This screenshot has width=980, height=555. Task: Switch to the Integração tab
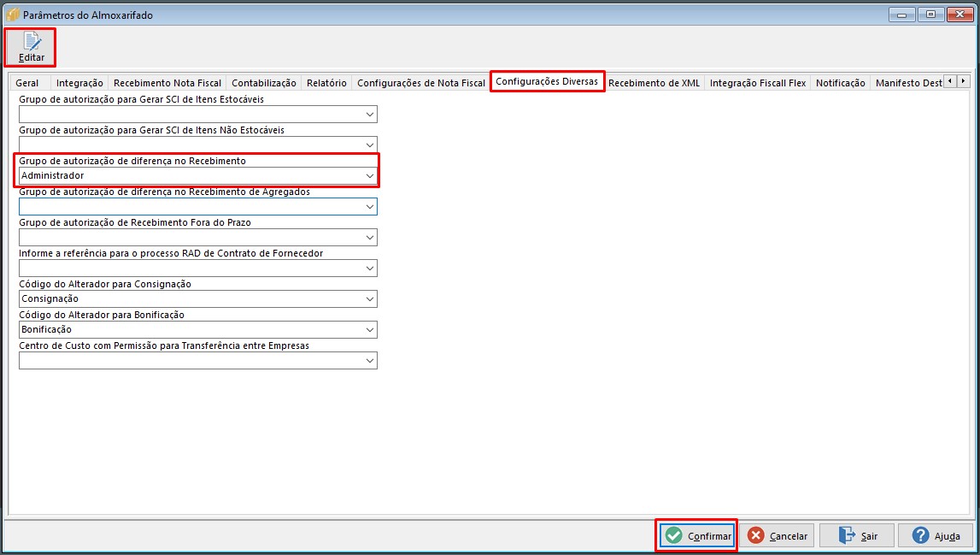[x=79, y=83]
